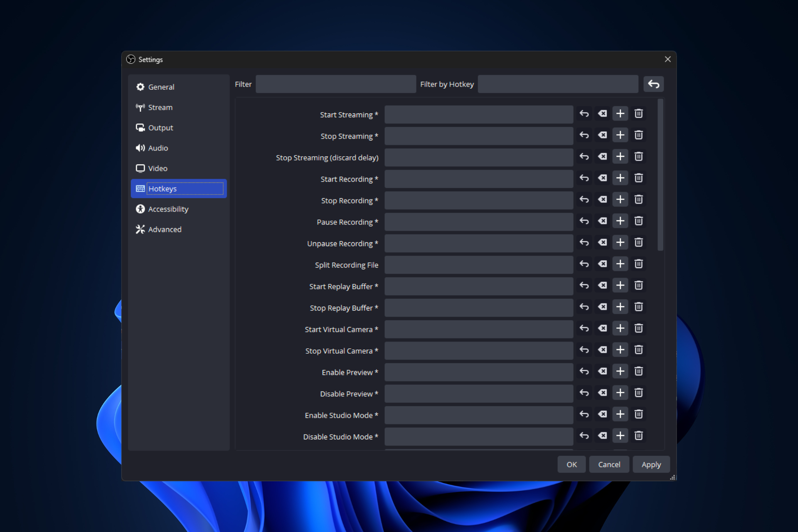Delete the Start Replay Buffer hotkey
798x532 pixels.
pyautogui.click(x=638, y=286)
